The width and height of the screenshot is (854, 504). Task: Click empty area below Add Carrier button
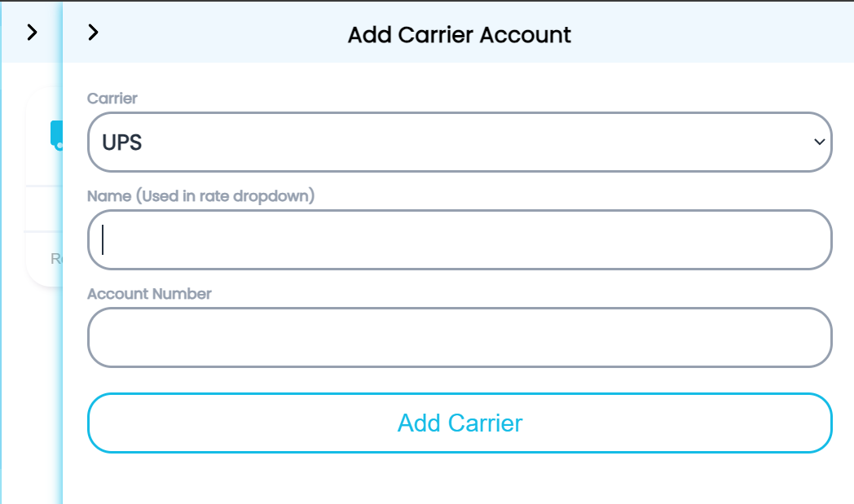pyautogui.click(x=459, y=480)
